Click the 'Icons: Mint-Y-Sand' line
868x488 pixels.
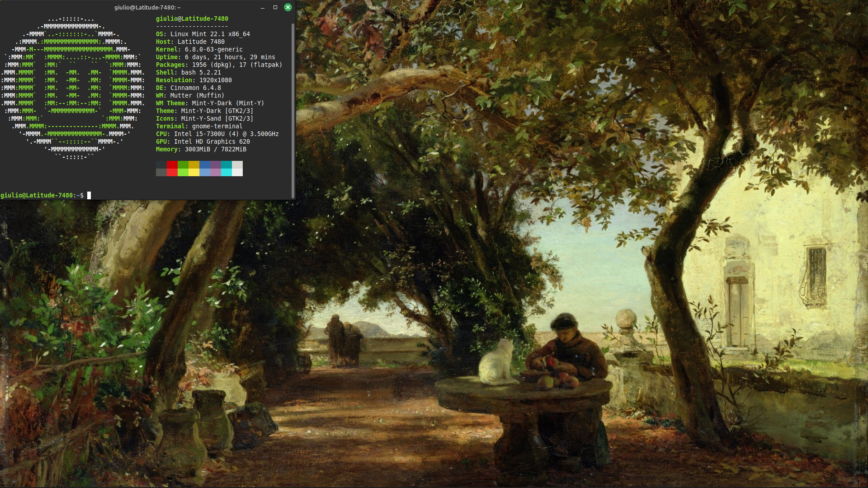pyautogui.click(x=204, y=118)
